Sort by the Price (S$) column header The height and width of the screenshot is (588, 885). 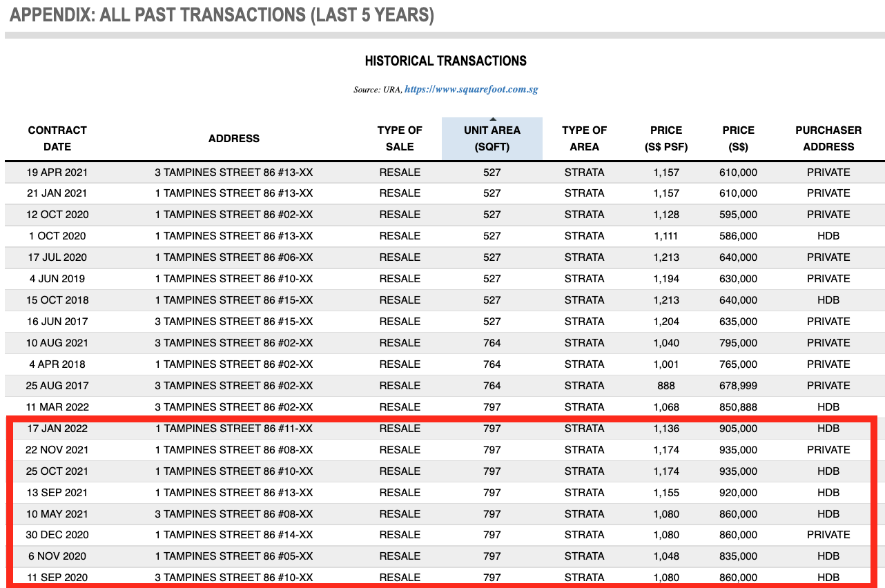739,138
